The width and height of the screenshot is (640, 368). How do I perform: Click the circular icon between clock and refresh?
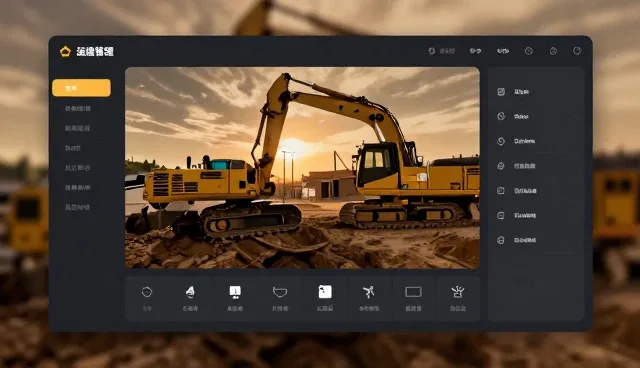[553, 51]
